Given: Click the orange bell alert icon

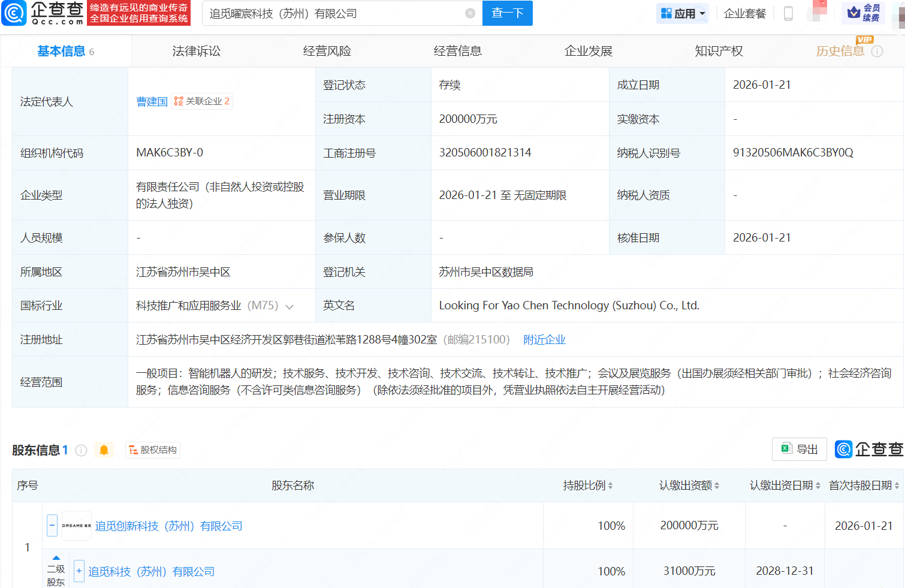Looking at the screenshot, I should click(104, 450).
